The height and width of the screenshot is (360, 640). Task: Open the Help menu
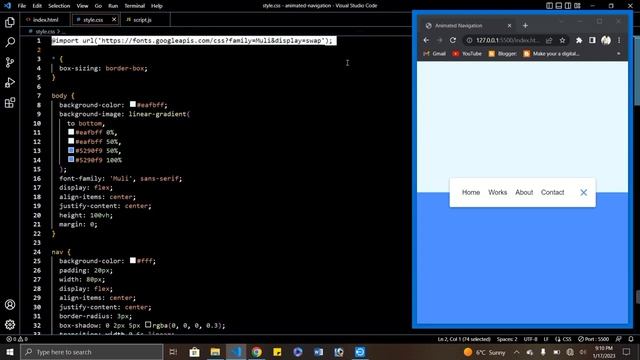coord(157,6)
